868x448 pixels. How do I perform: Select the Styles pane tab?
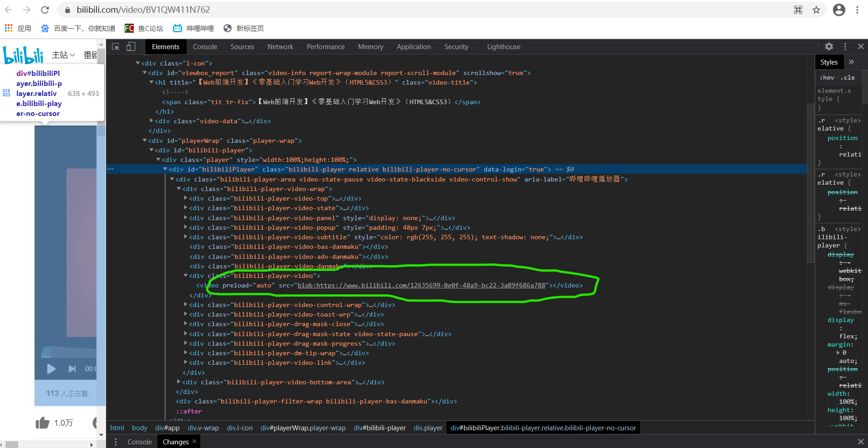coord(829,62)
